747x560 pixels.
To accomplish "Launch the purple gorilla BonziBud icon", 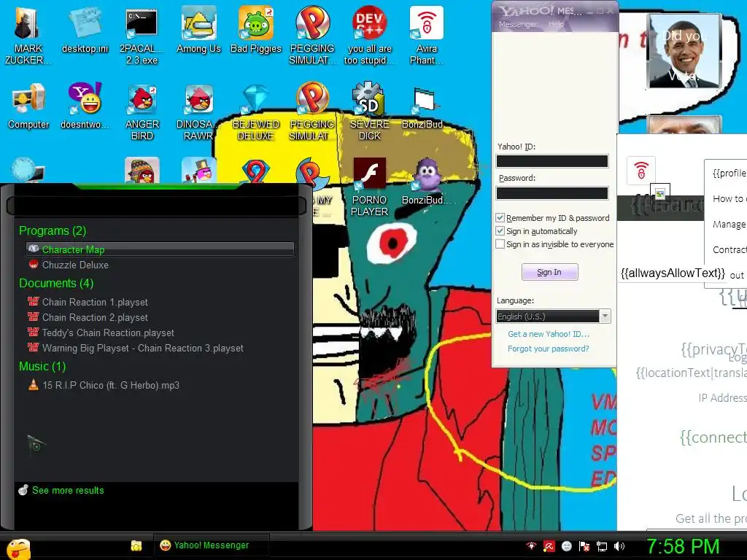I will click(x=426, y=182).
